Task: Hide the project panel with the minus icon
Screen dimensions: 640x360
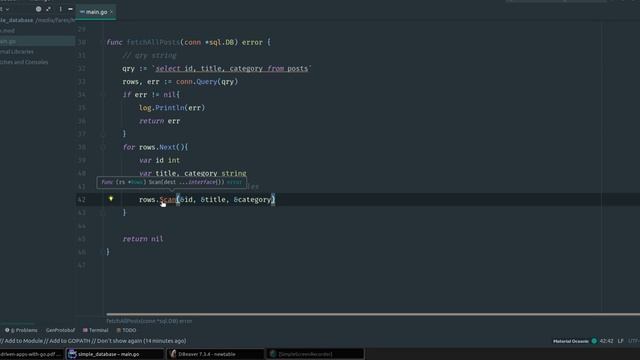Action: (x=70, y=9)
